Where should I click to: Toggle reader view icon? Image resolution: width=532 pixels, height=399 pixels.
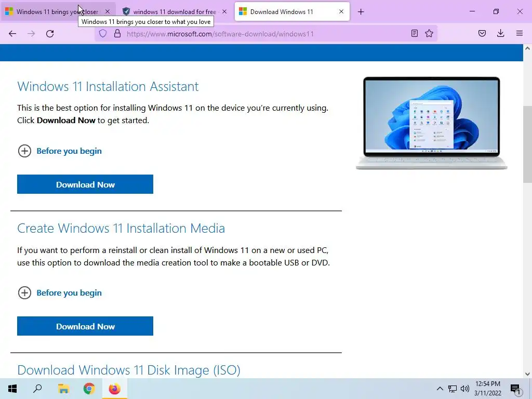414,33
